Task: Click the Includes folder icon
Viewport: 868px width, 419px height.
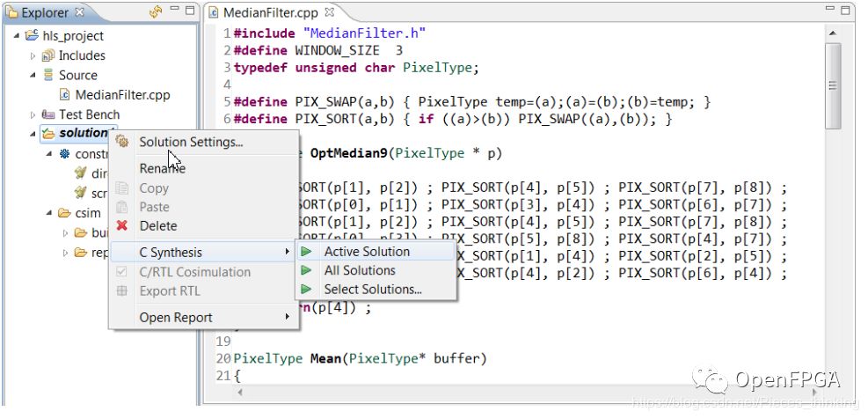Action: click(x=48, y=55)
